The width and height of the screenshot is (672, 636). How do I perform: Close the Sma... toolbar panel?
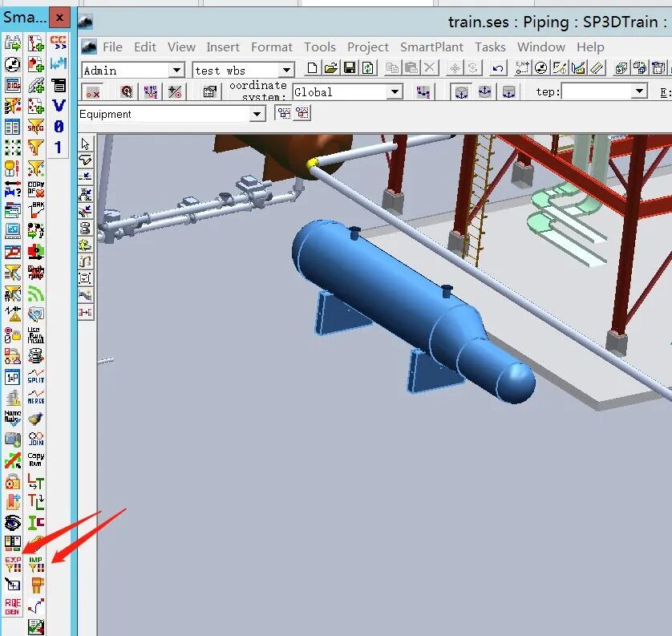[x=59, y=18]
